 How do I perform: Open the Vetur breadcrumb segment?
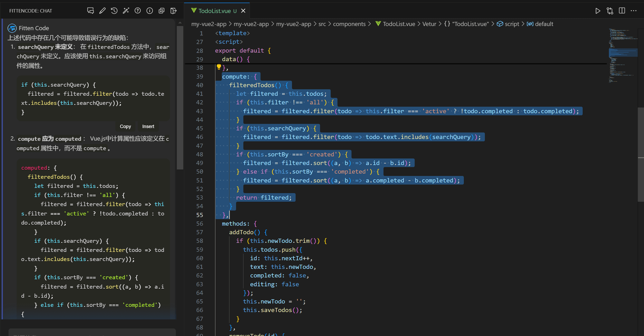coord(429,24)
